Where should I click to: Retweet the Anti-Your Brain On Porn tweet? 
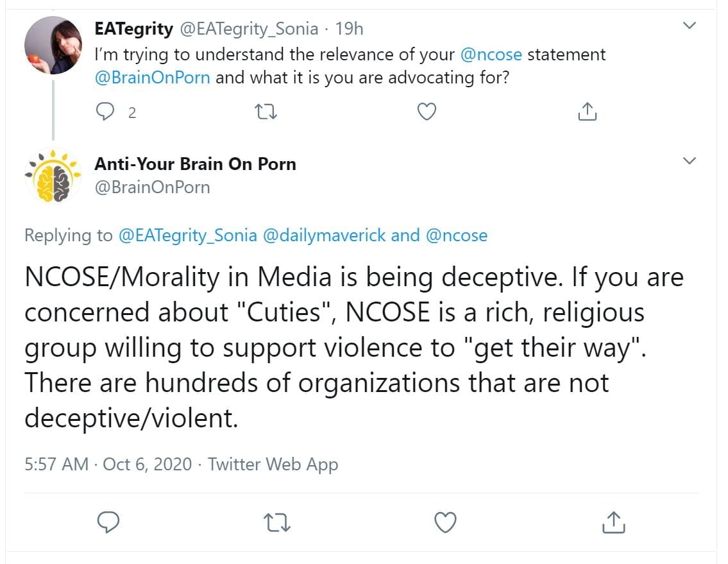pos(278,522)
